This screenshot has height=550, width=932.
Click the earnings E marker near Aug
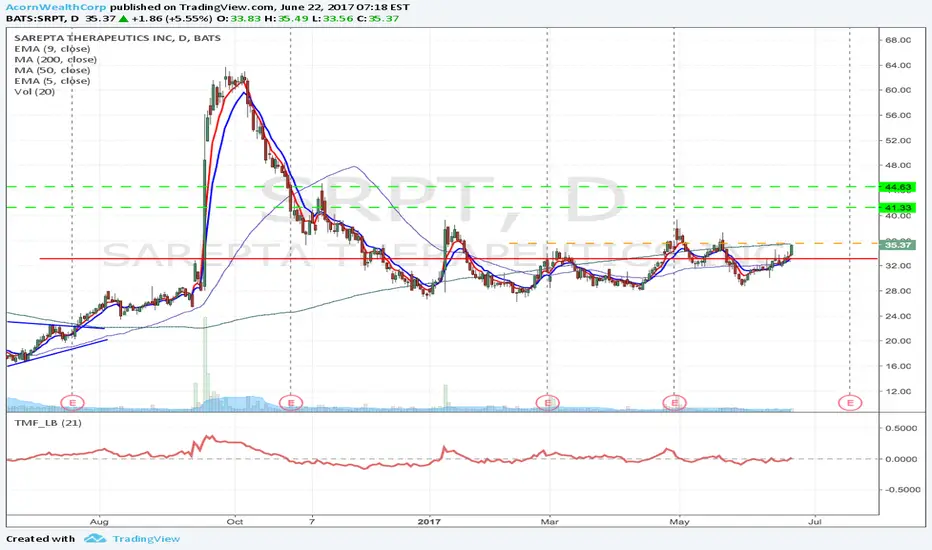click(73, 403)
